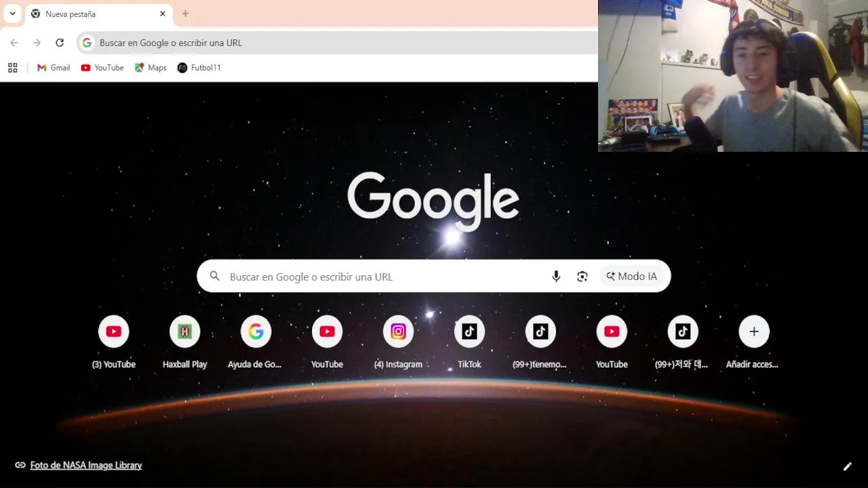Close the Nueva pestaña tab

(163, 14)
